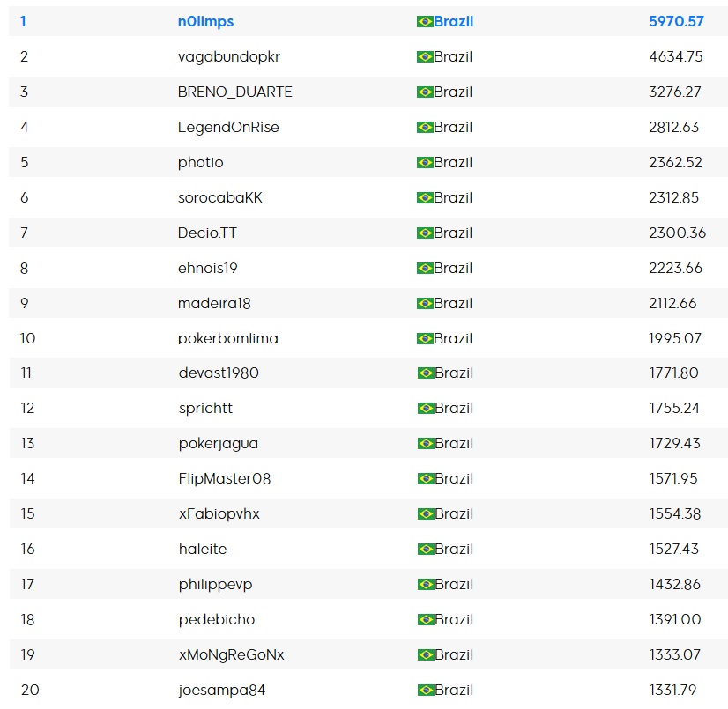Click the Brazil flag in LegendOnRise row
The height and width of the screenshot is (709, 728).
click(424, 128)
